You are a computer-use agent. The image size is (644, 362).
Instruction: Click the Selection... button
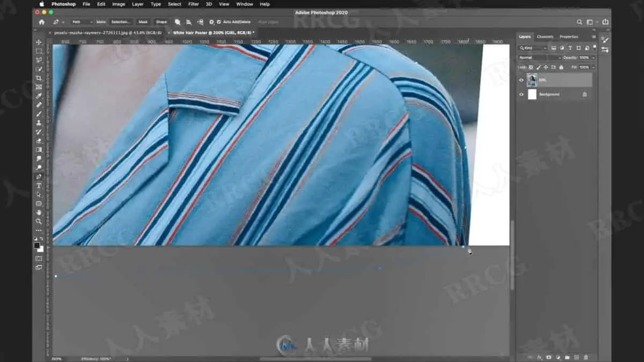click(121, 22)
